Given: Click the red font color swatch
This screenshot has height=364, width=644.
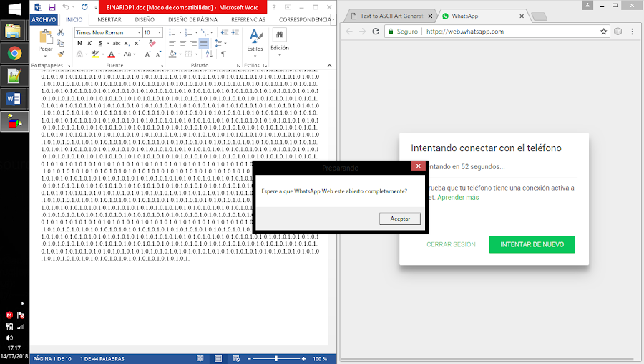Looking at the screenshot, I should [x=112, y=54].
